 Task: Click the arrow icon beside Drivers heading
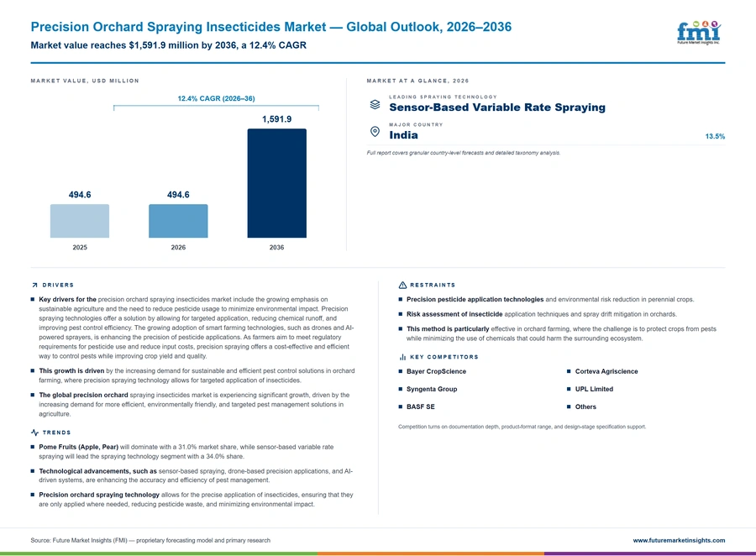click(34, 285)
